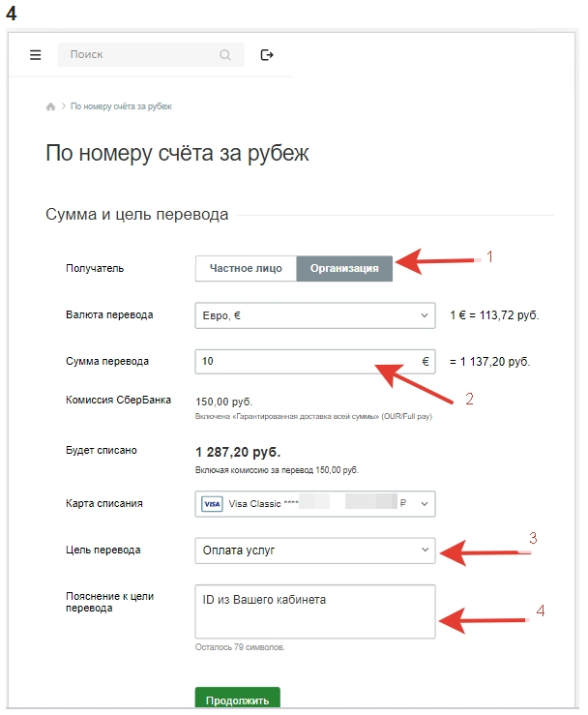Expand the Visa Classic card dropdown
The height and width of the screenshot is (715, 588).
pos(314,504)
